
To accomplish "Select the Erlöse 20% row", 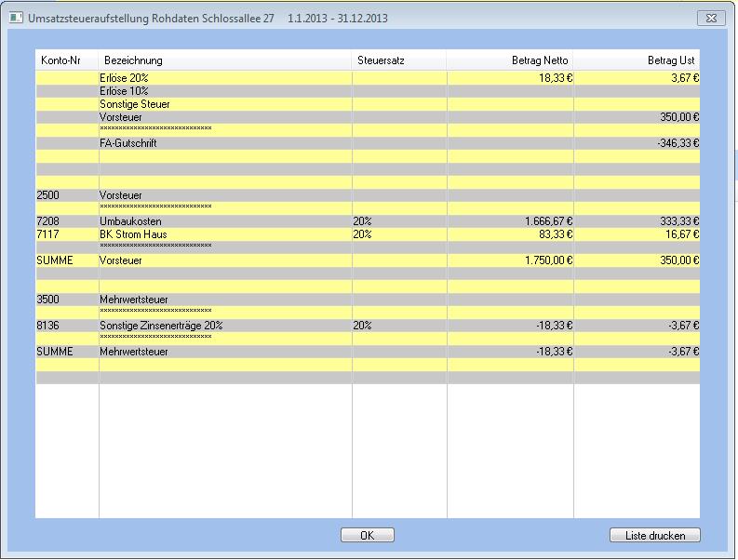I will pos(124,78).
